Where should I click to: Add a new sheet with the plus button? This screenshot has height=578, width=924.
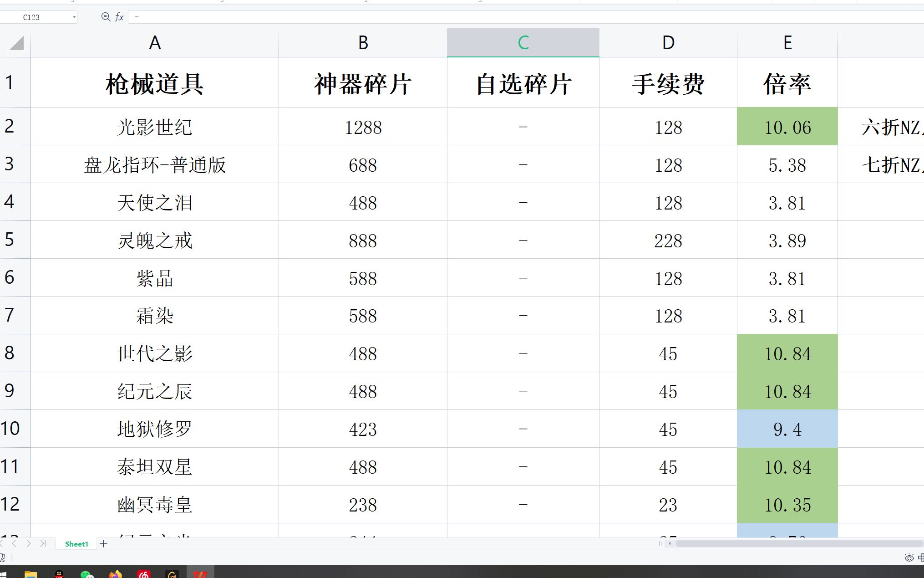click(x=103, y=543)
